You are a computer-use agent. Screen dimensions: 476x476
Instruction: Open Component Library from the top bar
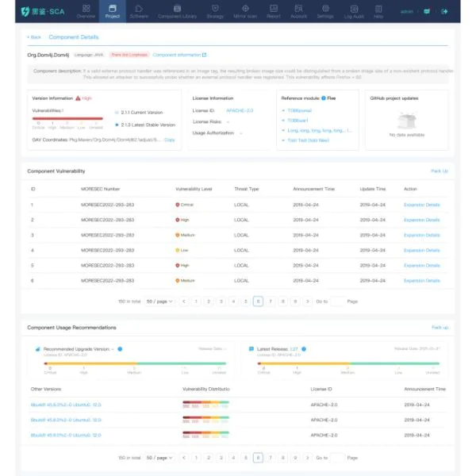click(177, 12)
